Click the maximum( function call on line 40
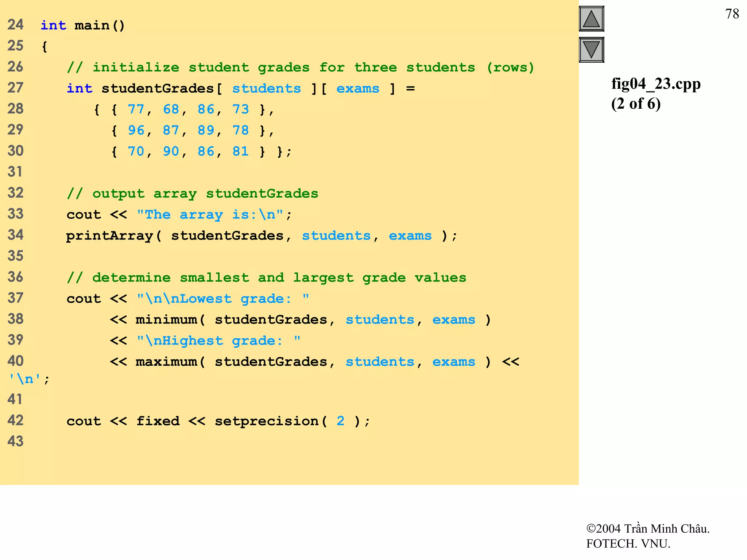This screenshot has height=560, width=747. point(170,362)
